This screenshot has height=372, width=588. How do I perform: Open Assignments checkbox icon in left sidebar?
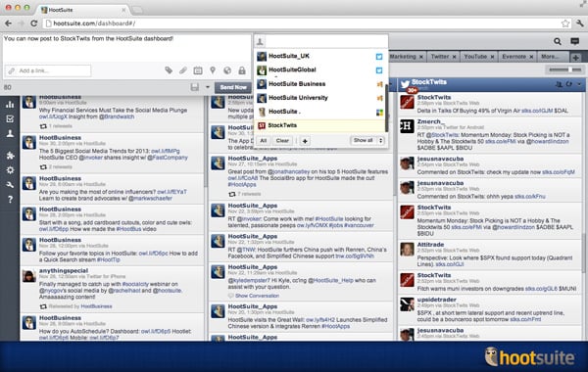[x=10, y=119]
